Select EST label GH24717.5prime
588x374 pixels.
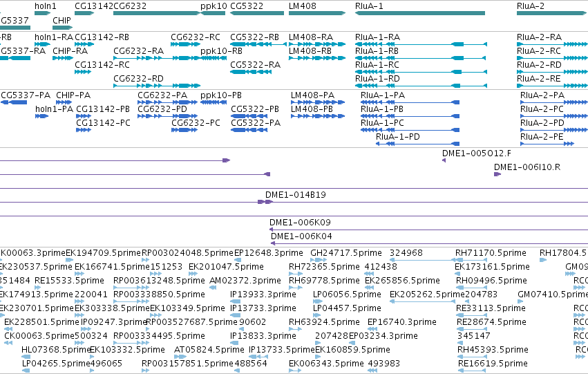click(346, 253)
